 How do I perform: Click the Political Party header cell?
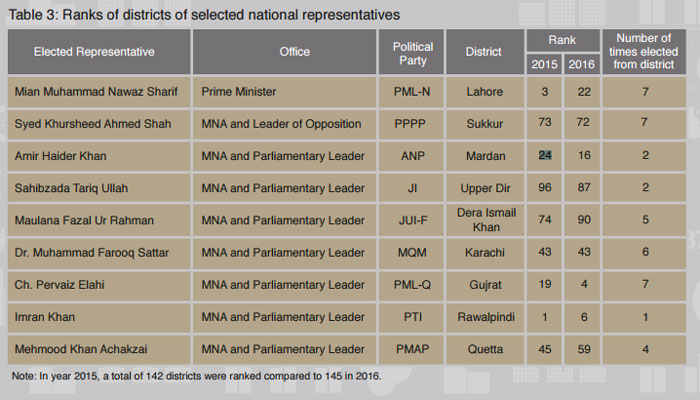click(x=412, y=52)
